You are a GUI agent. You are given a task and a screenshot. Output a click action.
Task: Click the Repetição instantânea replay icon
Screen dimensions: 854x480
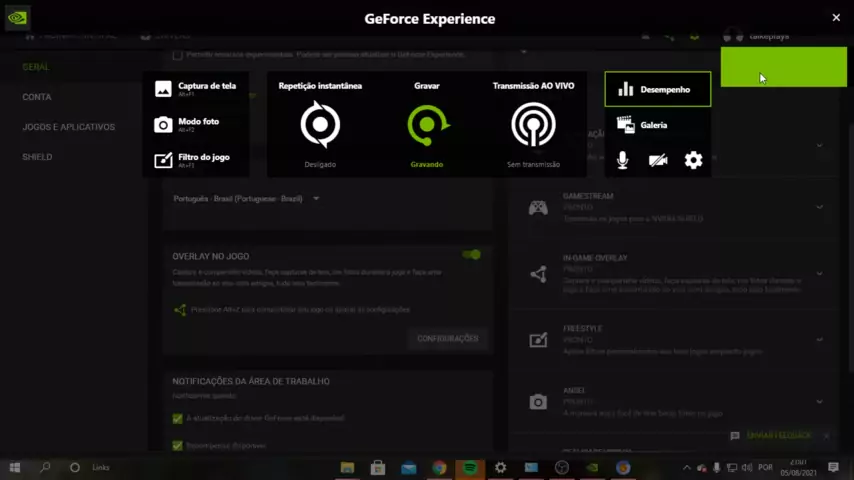(x=320, y=125)
